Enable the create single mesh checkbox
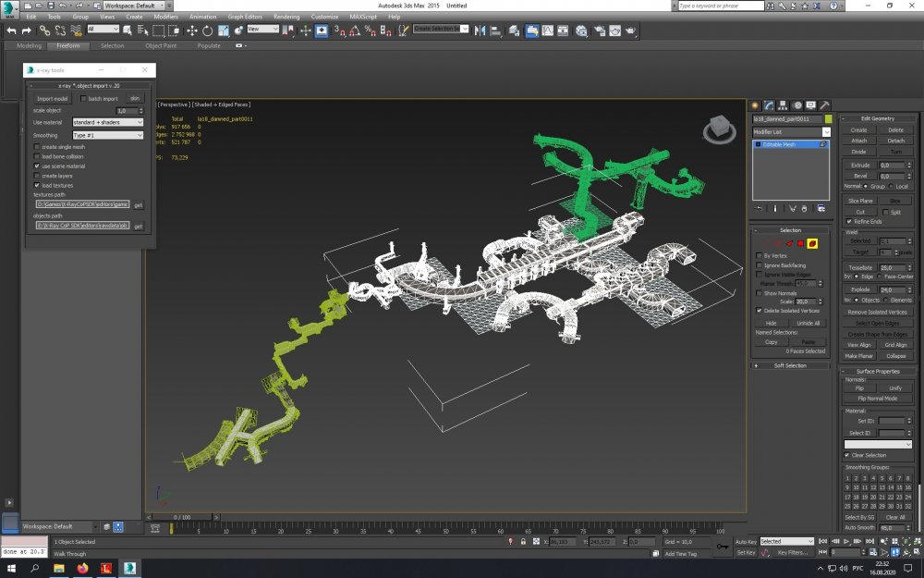 click(x=37, y=147)
